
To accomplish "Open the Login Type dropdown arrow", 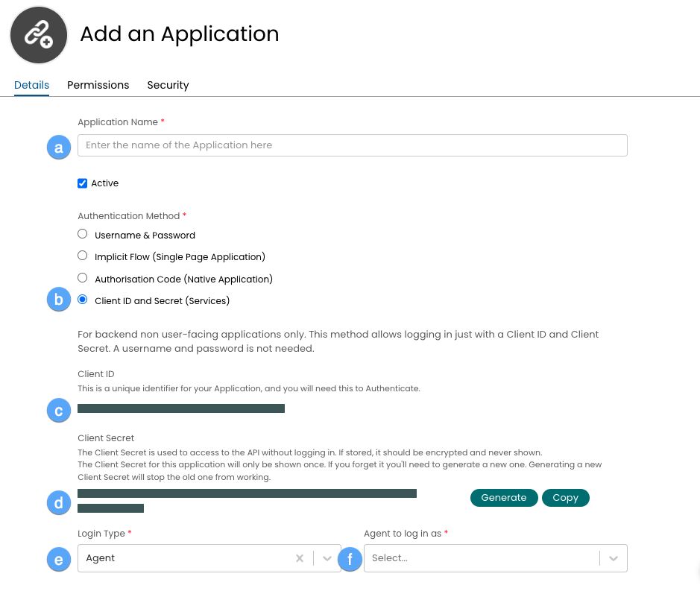I will pyautogui.click(x=327, y=558).
